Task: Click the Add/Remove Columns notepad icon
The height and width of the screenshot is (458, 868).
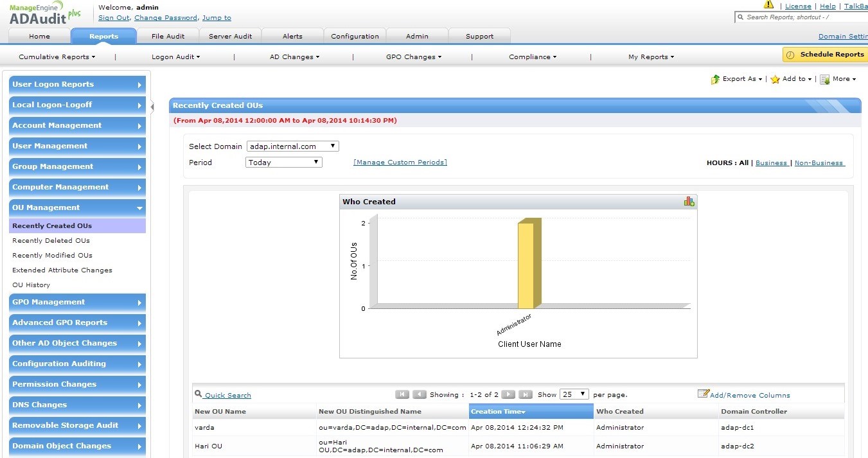Action: coord(703,394)
